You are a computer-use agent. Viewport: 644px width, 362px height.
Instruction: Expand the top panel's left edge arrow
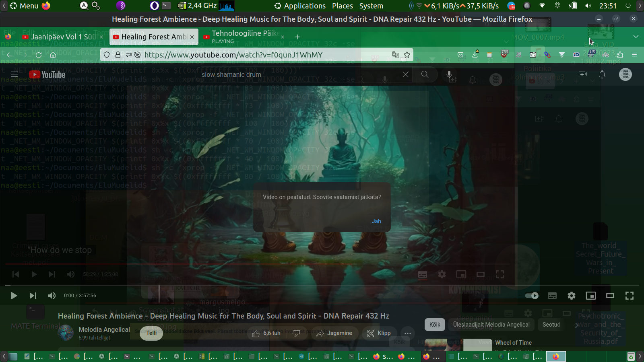point(4,6)
